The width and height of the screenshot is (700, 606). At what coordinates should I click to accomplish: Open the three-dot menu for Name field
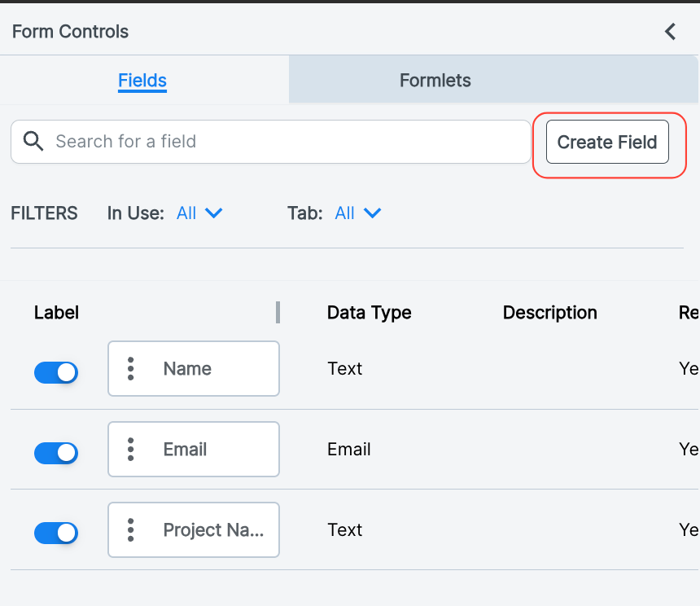click(130, 369)
